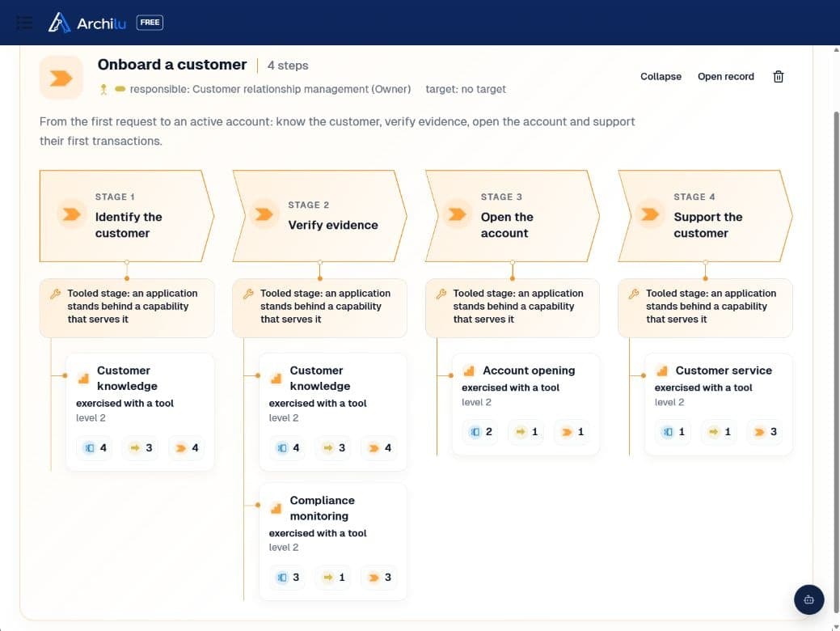Viewport: 840px width, 631px height.
Task: Click the Stage 2 arrow icon
Action: coord(264,214)
